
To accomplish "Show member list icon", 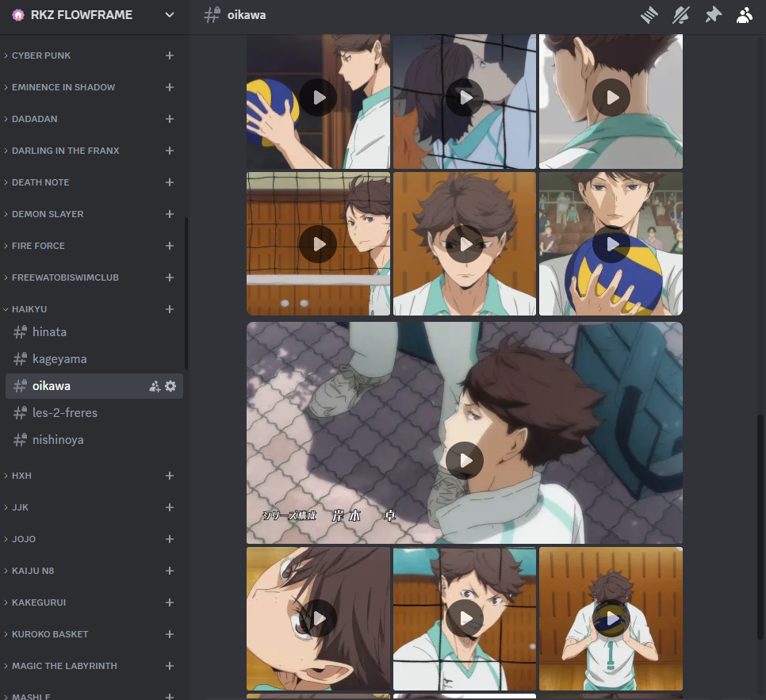I will 744,15.
